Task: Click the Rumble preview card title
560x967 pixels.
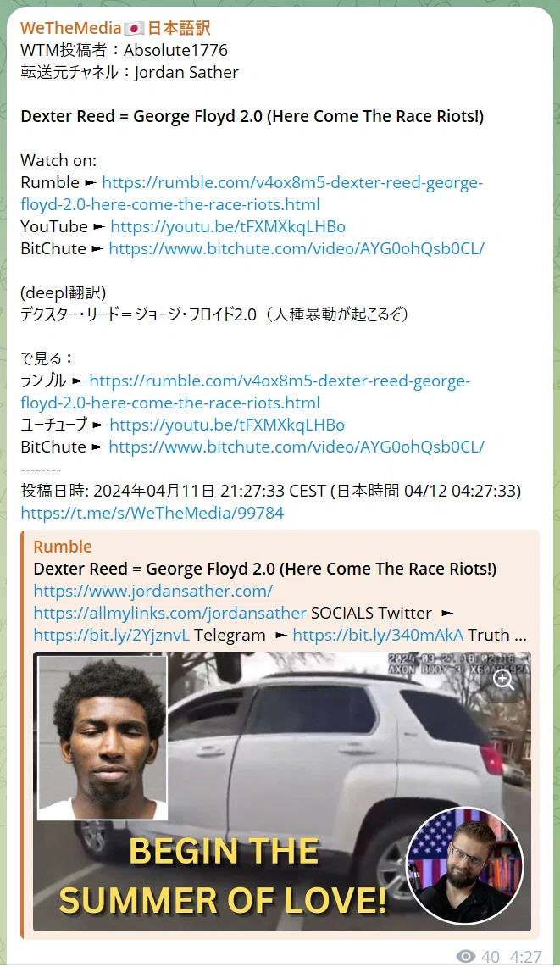Action: (x=63, y=547)
